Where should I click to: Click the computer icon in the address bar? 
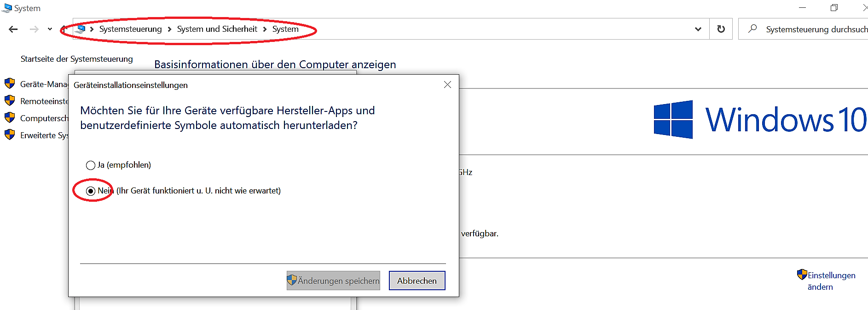click(81, 29)
